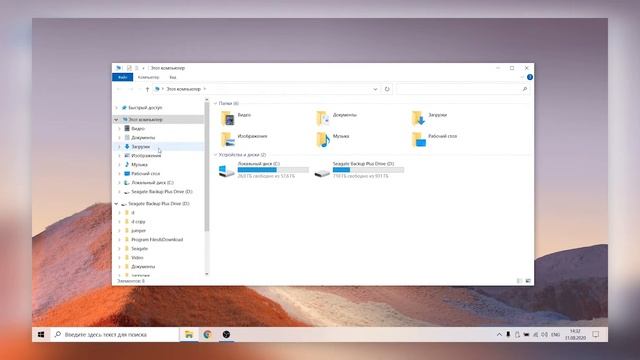The image size is (640, 360).
Task: Click the navigation pane scroll down arrow
Action: tap(207, 274)
